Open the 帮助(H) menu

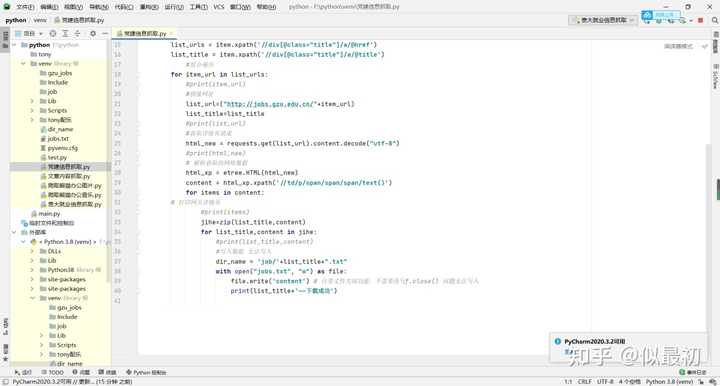coord(266,7)
